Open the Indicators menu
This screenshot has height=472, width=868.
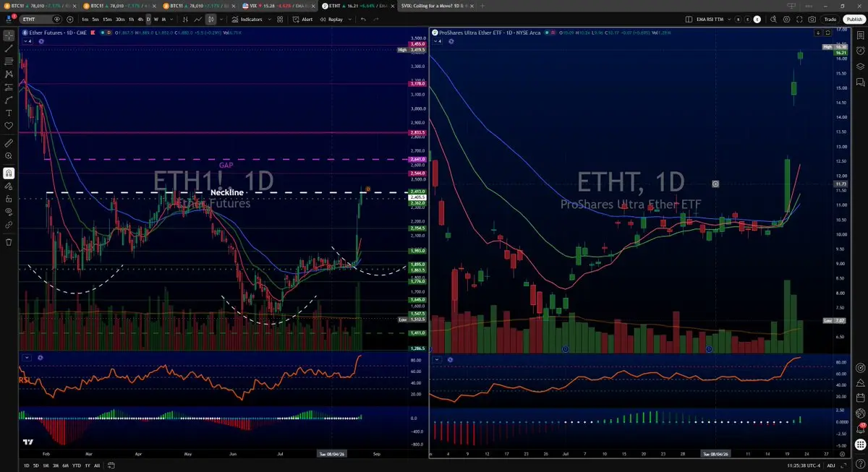click(247, 19)
